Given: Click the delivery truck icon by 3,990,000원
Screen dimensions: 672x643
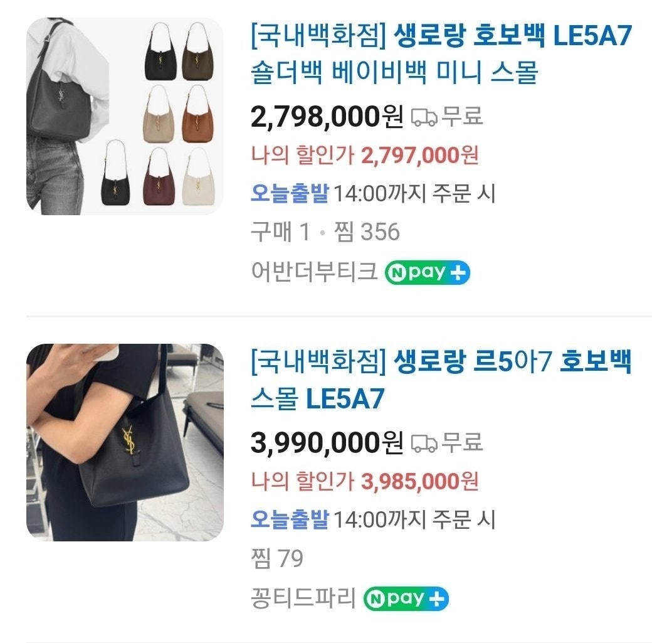Looking at the screenshot, I should 424,443.
